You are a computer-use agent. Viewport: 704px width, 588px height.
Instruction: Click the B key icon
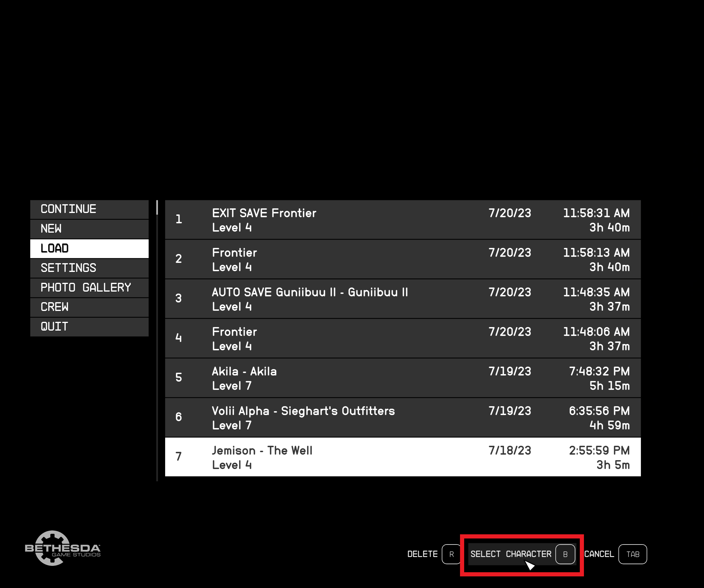[x=565, y=554]
